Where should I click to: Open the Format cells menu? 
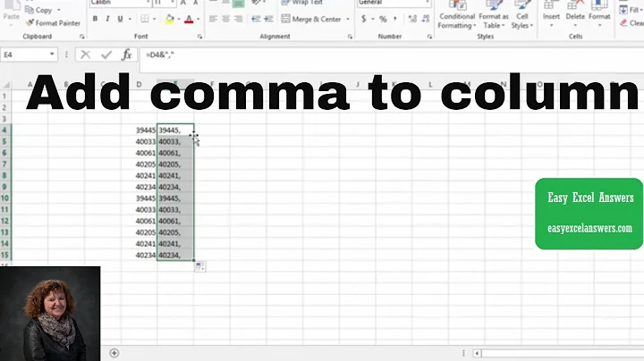click(599, 15)
